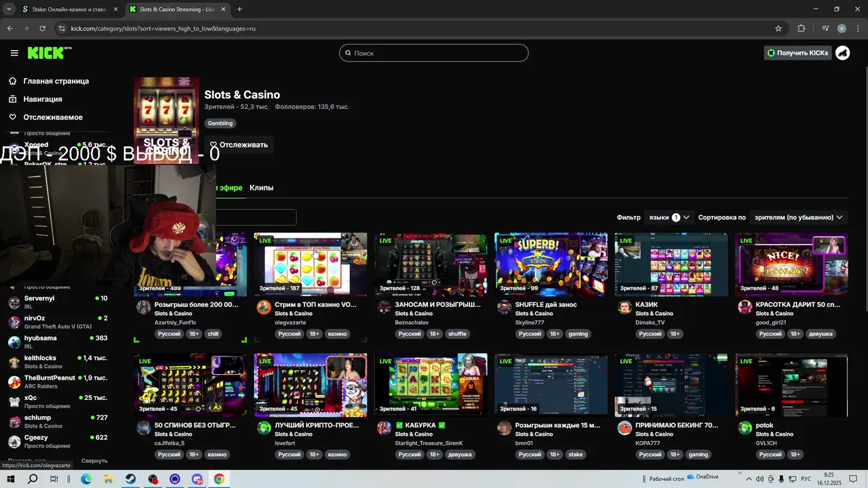Open File Explorer from taskbar
This screenshot has height=488, width=868.
tap(108, 479)
